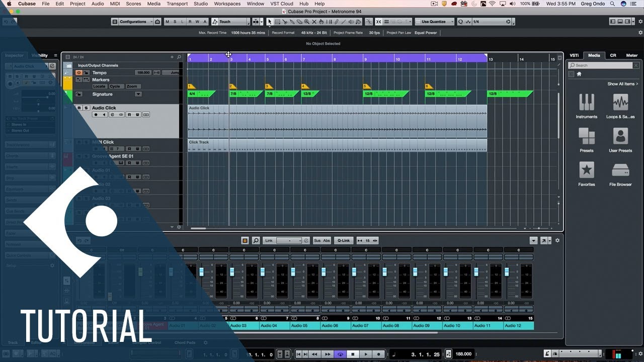
Task: Mute the Audio Click track
Action: point(79,108)
